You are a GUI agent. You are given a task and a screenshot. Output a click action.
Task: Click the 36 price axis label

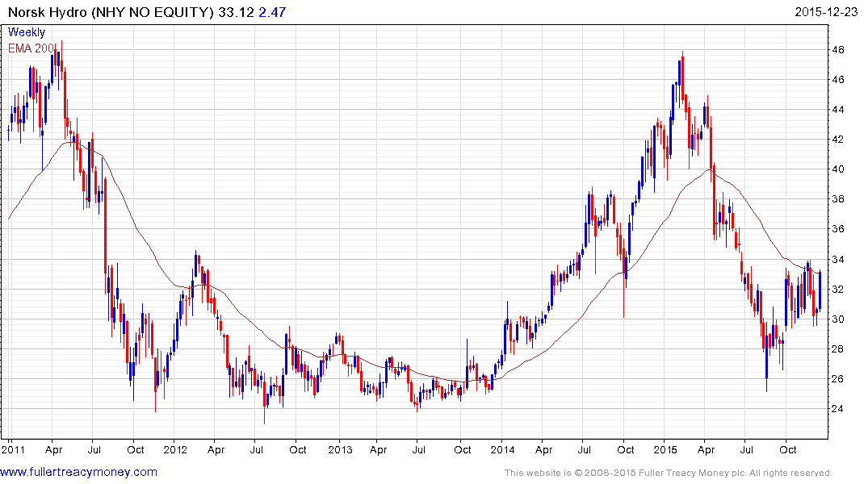coord(837,229)
